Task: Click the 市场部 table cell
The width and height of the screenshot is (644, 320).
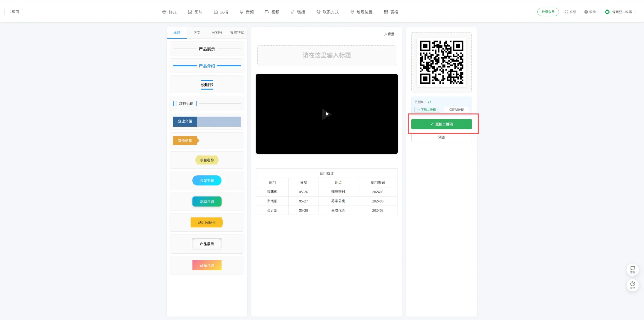Action: pos(272,201)
